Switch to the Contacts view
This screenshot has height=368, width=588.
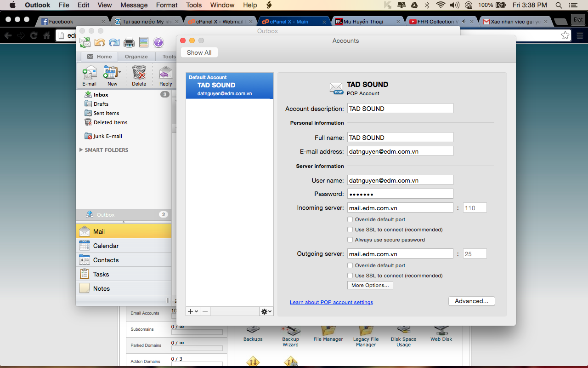(124, 260)
